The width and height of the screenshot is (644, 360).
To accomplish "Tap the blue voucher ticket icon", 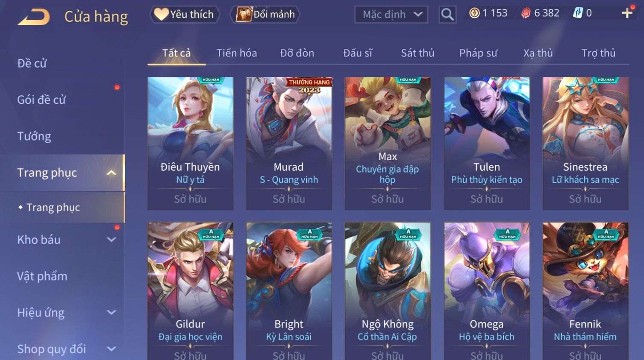I will coord(578,13).
